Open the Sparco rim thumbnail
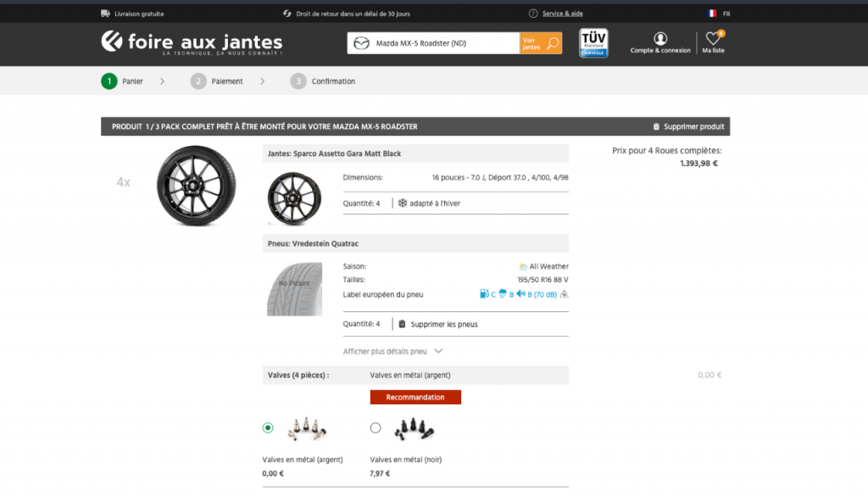 coord(294,198)
